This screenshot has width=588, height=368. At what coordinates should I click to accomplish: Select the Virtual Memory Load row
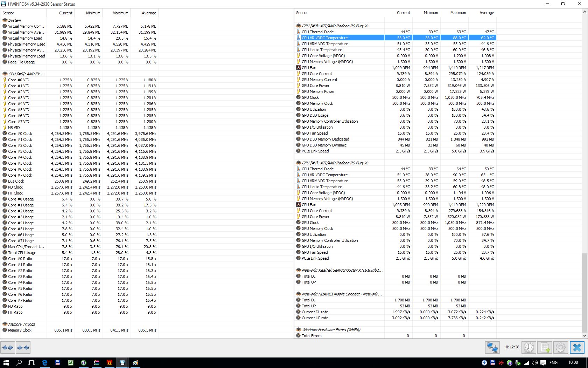[x=79, y=38]
